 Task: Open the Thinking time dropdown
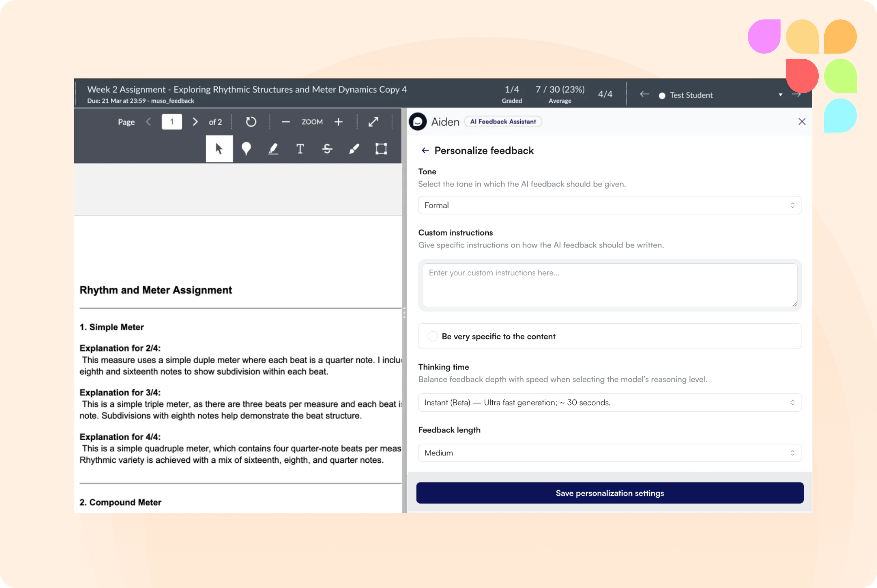(x=610, y=402)
